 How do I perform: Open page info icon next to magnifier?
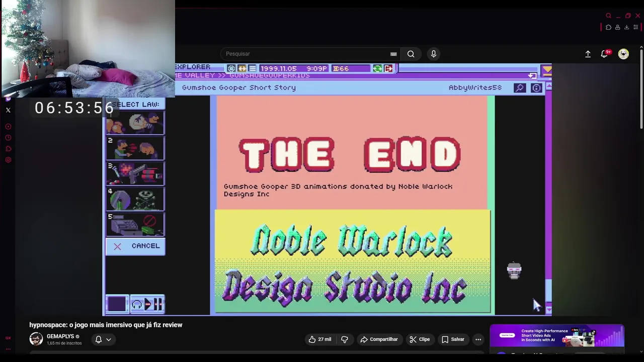tap(536, 88)
